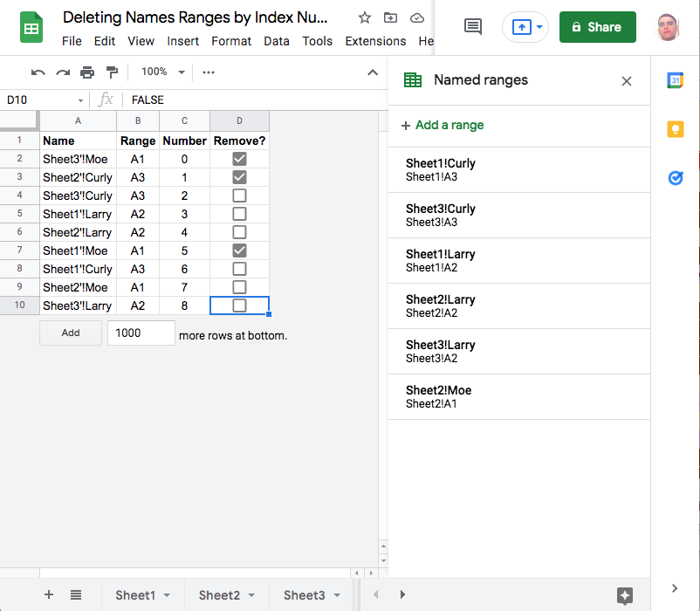Open the Insert menu
Image resolution: width=700 pixels, height=611 pixels.
pos(182,41)
